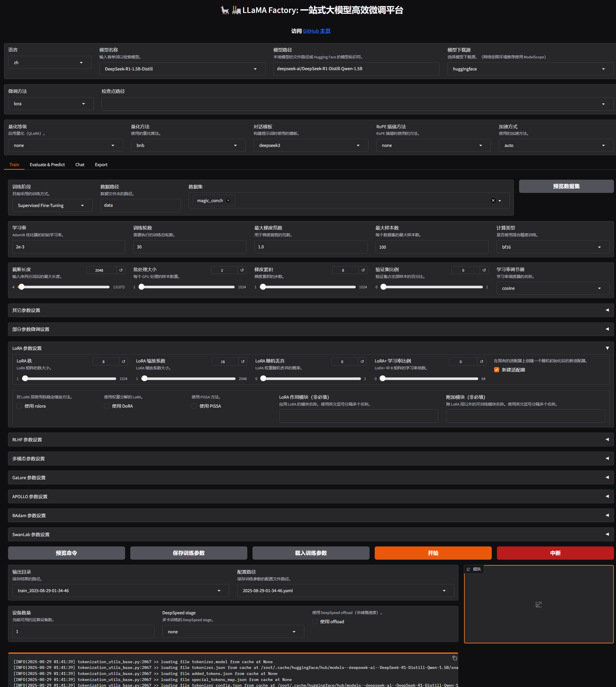616x687 pixels.
Task: Open the 配置路径 yaml config dropdown
Action: [346, 591]
